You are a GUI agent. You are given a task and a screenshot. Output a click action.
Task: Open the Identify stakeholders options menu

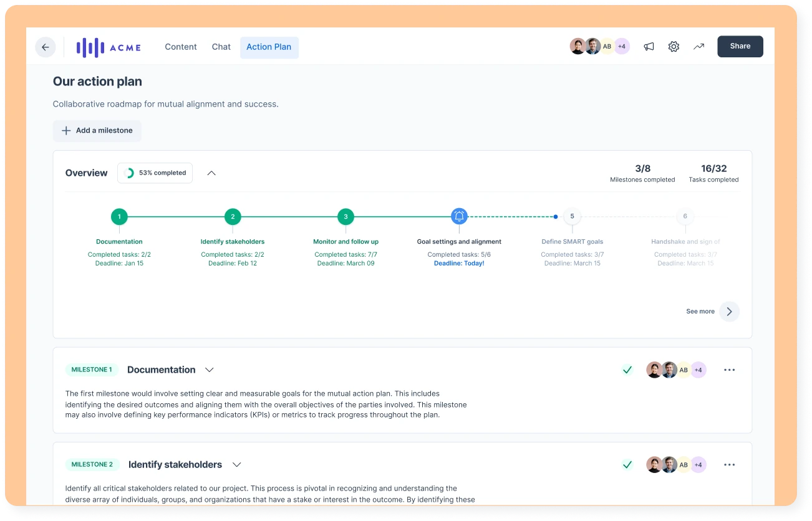click(729, 464)
